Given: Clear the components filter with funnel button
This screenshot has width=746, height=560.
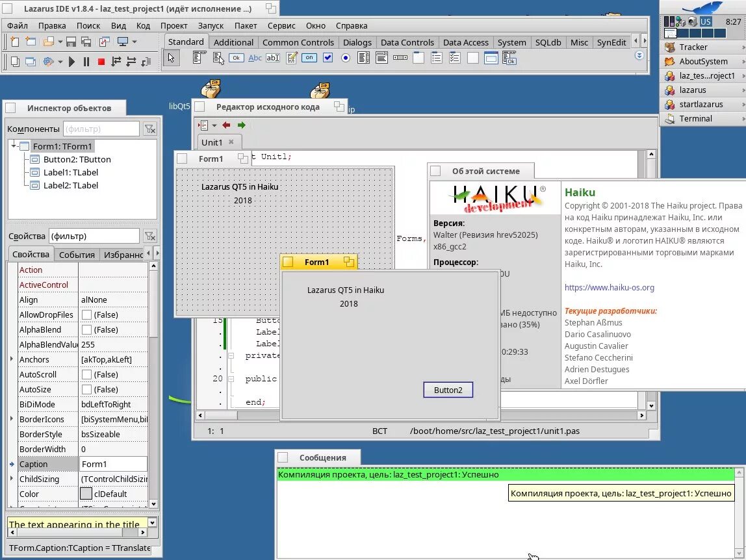Looking at the screenshot, I should pos(150,129).
